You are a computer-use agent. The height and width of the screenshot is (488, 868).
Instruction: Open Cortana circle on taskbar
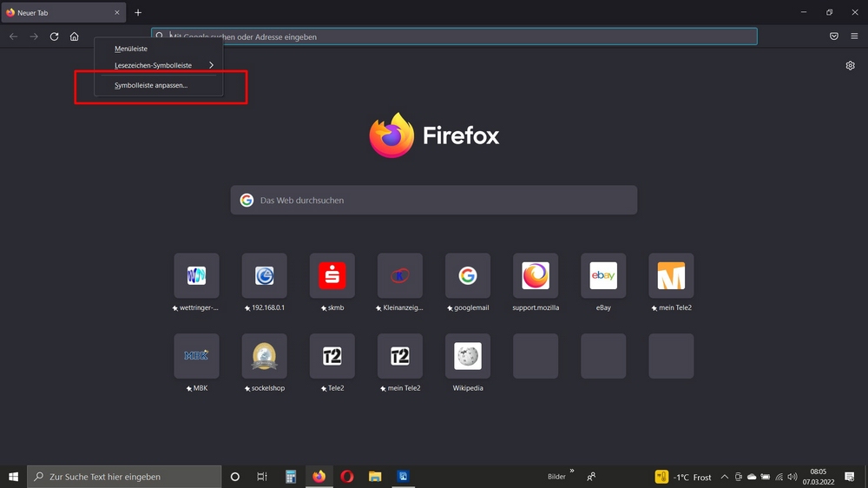click(234, 477)
